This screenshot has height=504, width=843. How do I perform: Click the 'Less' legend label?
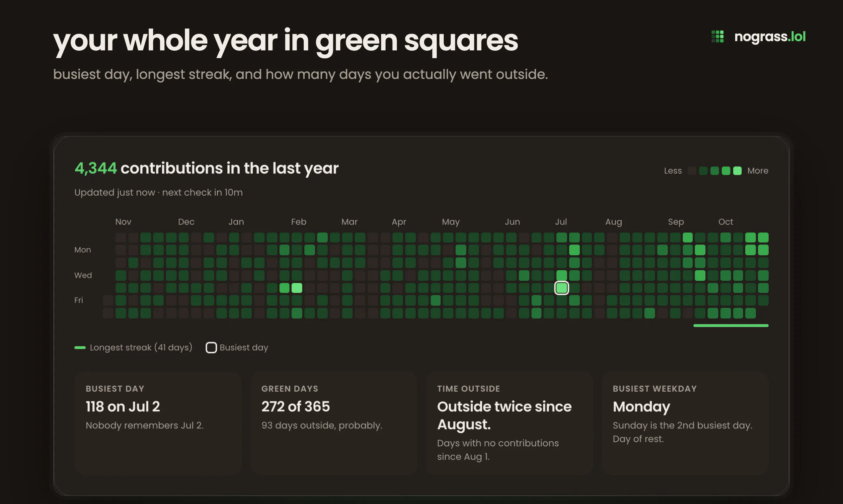(x=673, y=170)
